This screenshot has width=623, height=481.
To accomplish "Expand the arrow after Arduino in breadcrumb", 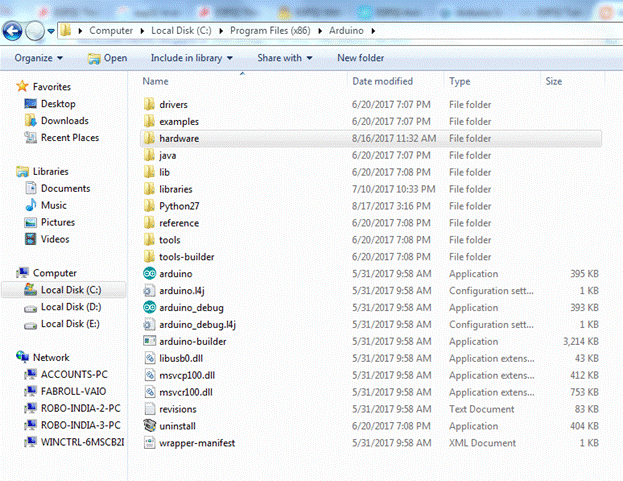I will [x=373, y=31].
